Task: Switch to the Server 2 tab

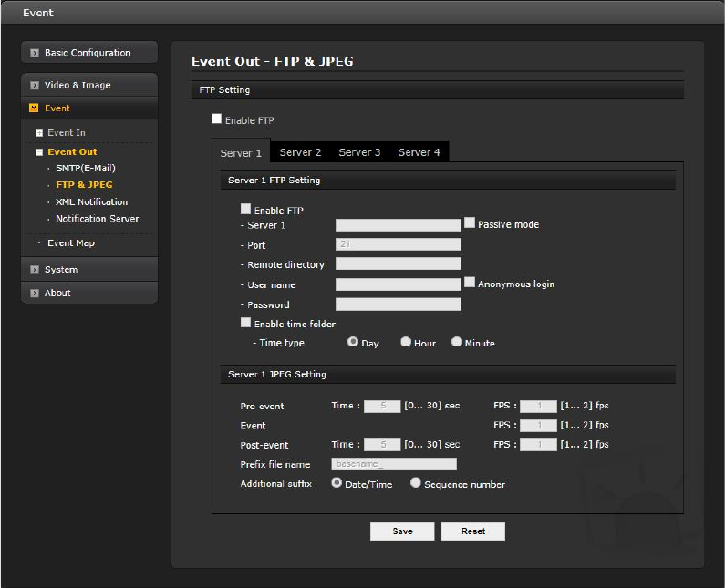Action: coord(300,152)
